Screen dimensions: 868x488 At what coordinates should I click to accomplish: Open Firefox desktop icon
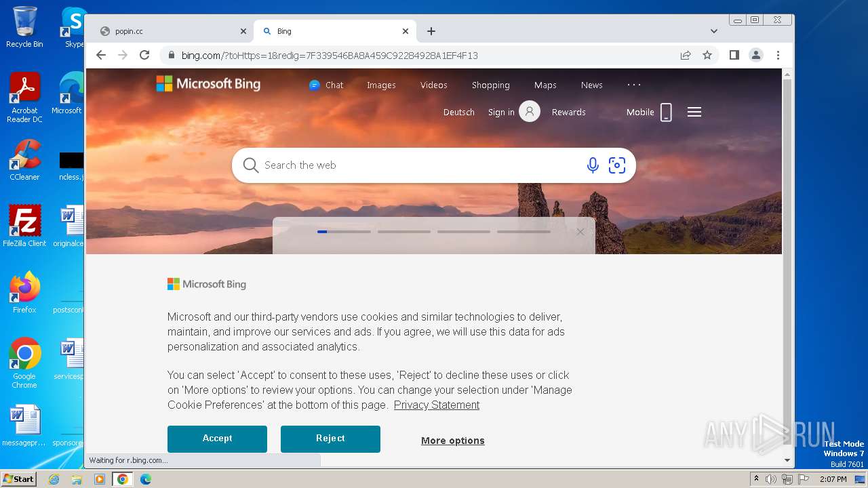[x=24, y=293]
